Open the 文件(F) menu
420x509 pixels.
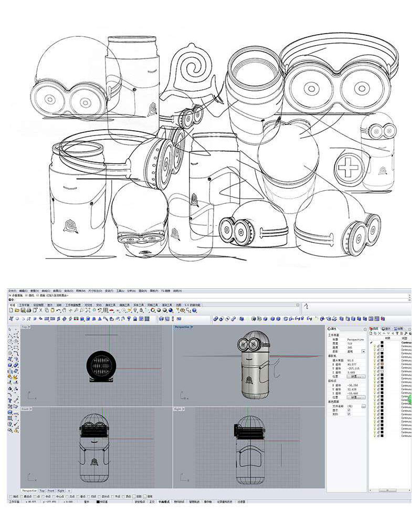[x=13, y=291]
